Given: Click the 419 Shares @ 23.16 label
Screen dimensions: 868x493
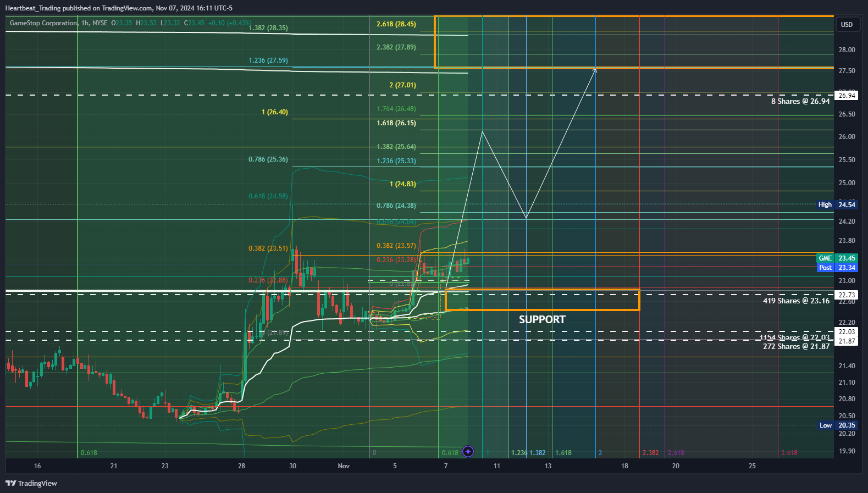Looking at the screenshot, I should click(x=797, y=301).
